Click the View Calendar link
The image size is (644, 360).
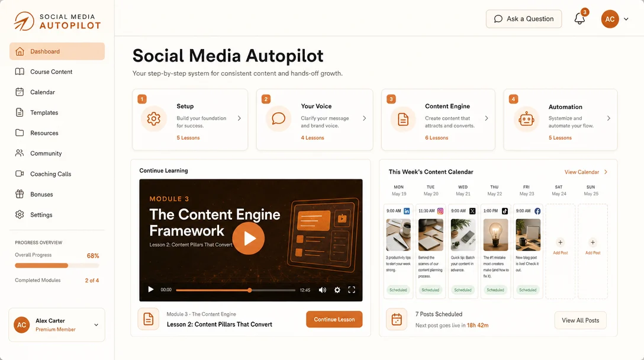585,172
